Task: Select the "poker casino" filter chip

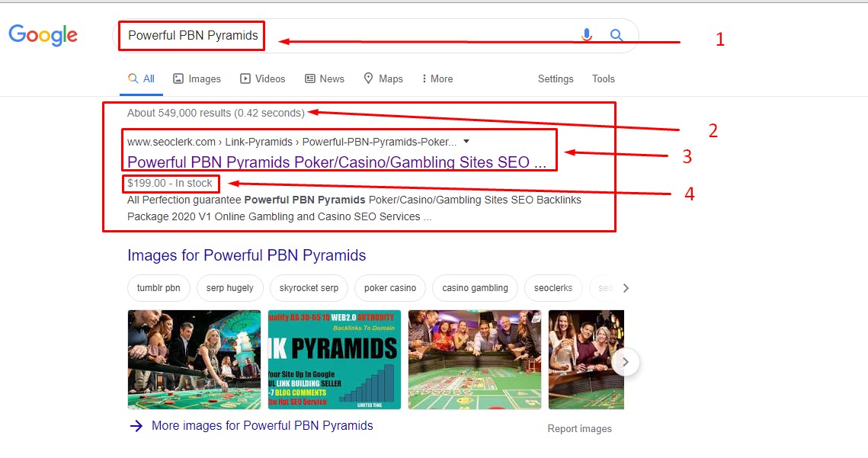Action: pos(389,288)
